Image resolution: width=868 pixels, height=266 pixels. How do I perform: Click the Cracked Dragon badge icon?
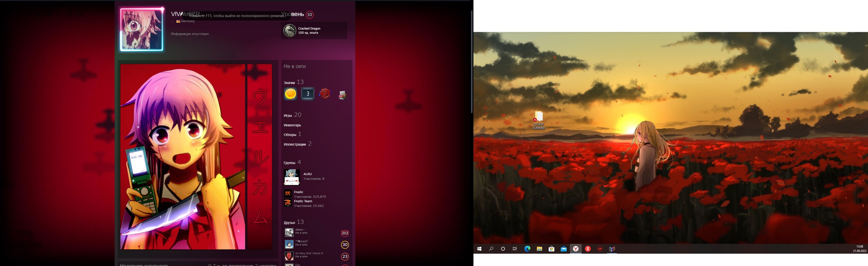pyautogui.click(x=290, y=30)
